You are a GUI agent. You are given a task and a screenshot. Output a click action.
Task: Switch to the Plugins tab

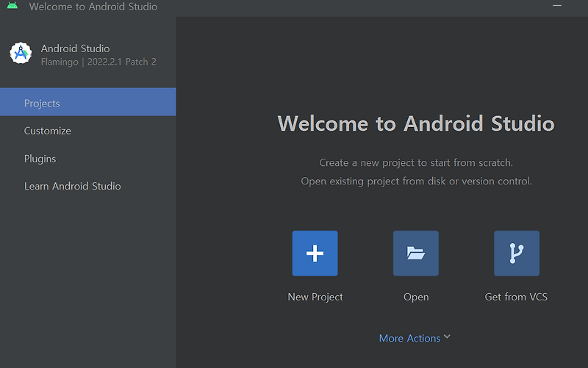point(87,159)
